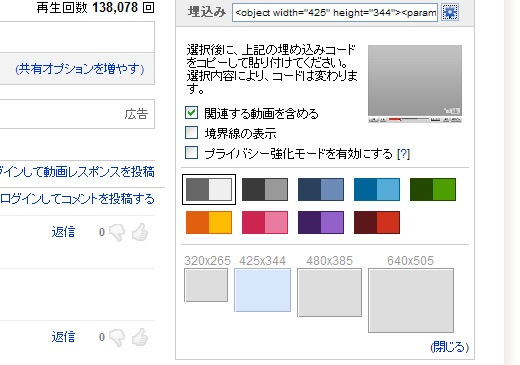520x365 pixels.
Task: Select the dark gray color theme
Action: [x=265, y=189]
